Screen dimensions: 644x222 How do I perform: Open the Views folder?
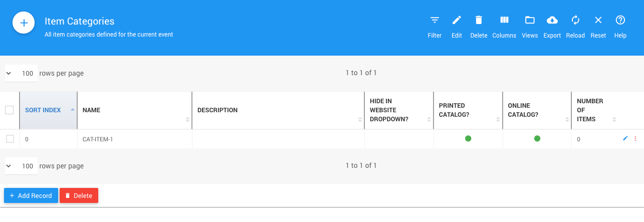pos(530,21)
